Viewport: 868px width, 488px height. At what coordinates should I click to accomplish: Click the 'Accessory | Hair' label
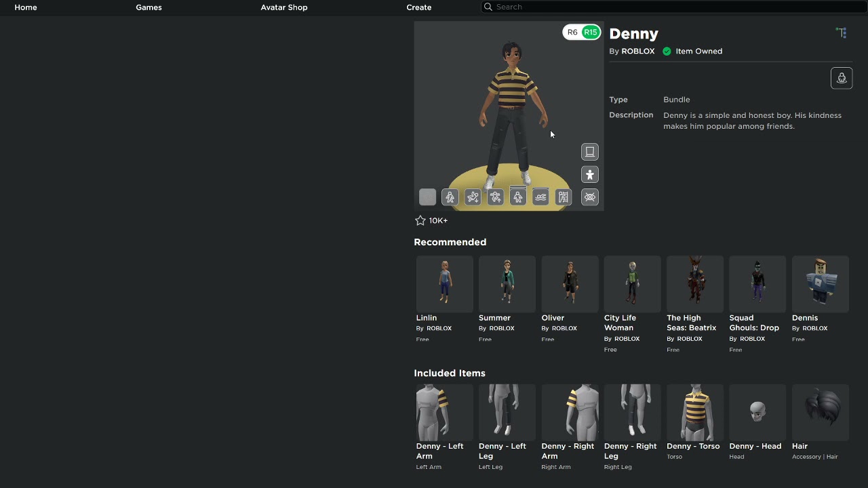point(815,457)
